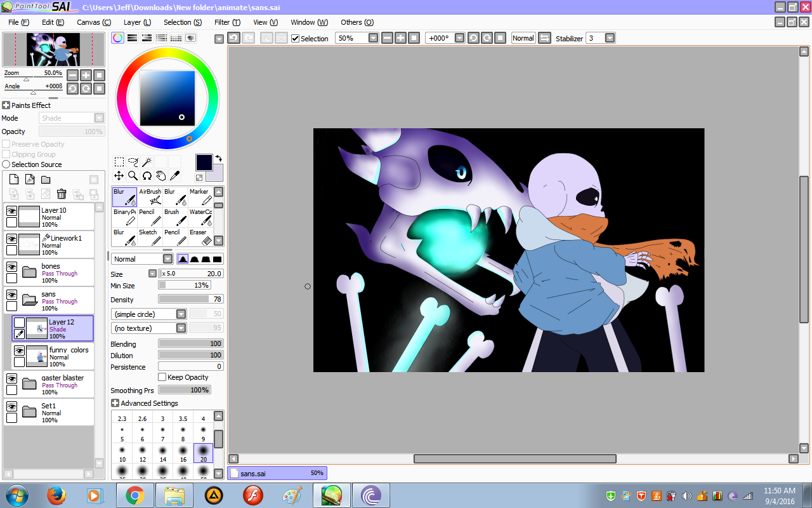Create a new linework layer
Screen dimensions: 812x508
(x=30, y=180)
